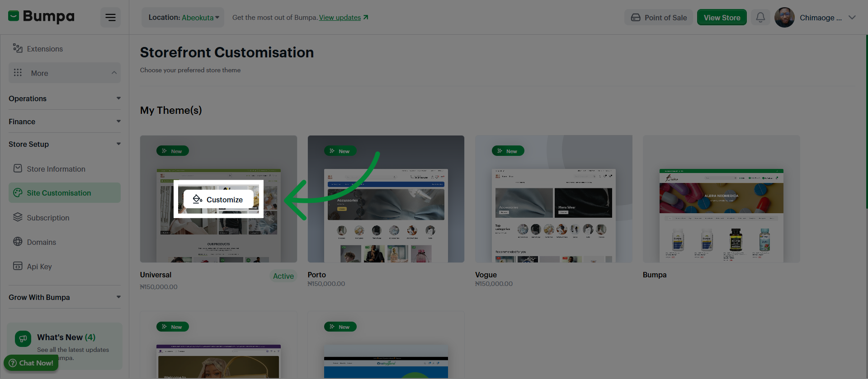Click the Store Information icon

18,168
